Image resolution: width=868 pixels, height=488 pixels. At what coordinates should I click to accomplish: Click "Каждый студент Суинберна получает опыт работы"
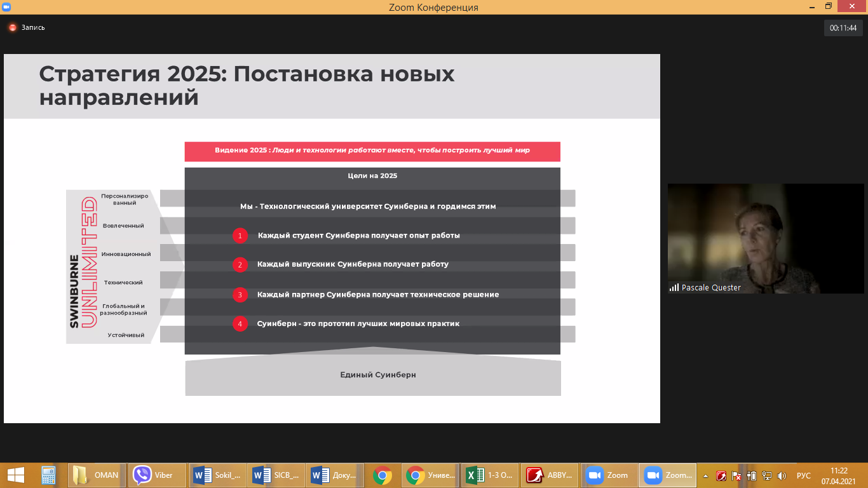[358, 235]
